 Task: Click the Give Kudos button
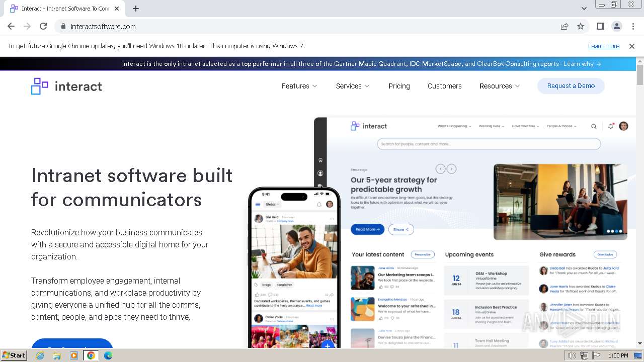[605, 254]
